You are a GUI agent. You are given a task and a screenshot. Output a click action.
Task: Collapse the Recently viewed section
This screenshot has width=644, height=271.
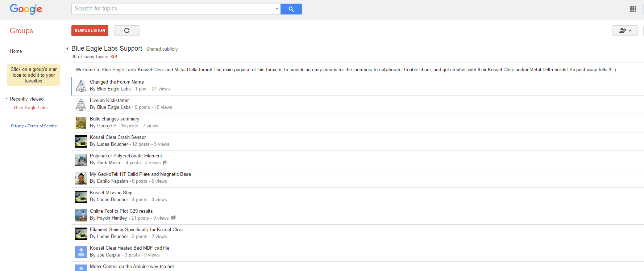7,98
